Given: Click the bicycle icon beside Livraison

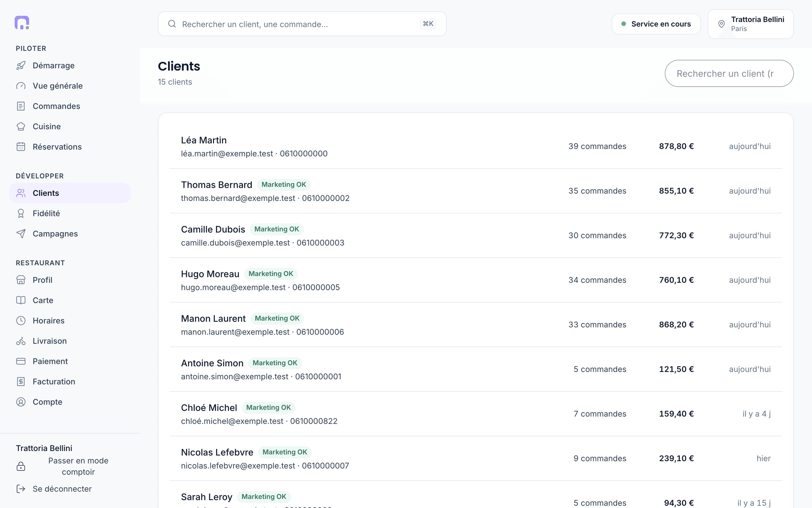Looking at the screenshot, I should (21, 341).
